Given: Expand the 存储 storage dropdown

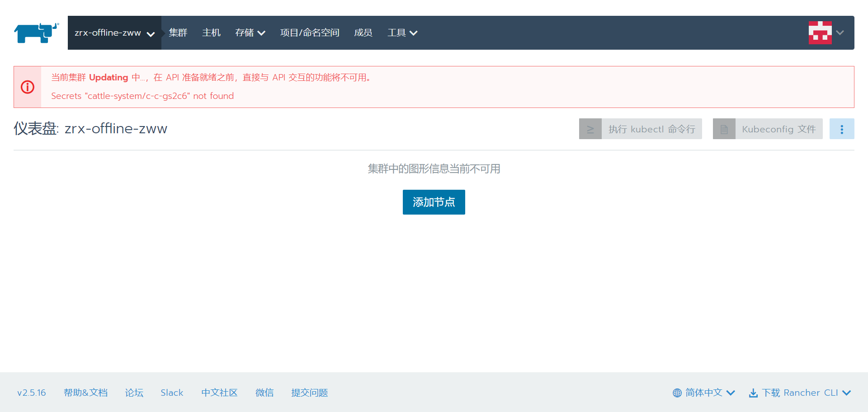Looking at the screenshot, I should [x=250, y=33].
